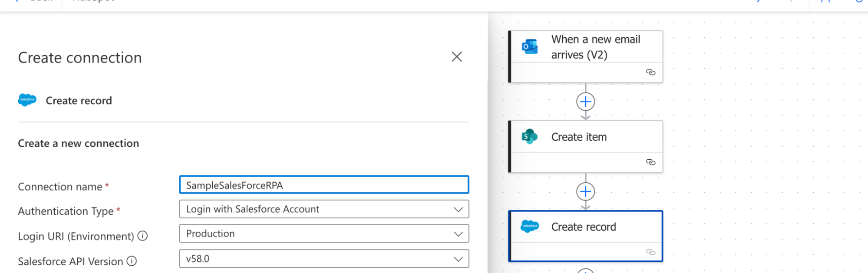Focus the Connection name input field
This screenshot has height=273, width=868.
[x=324, y=185]
